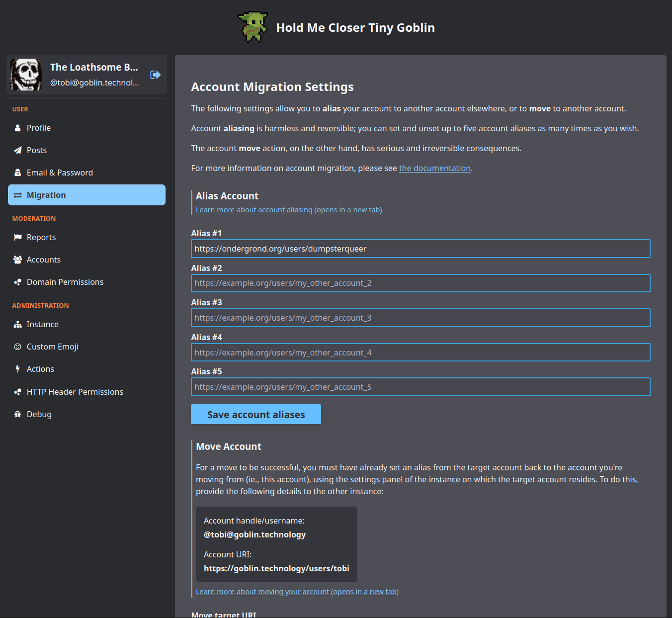The height and width of the screenshot is (618, 672).
Task: Open the HTTP Header Permissions page
Action: [75, 391]
